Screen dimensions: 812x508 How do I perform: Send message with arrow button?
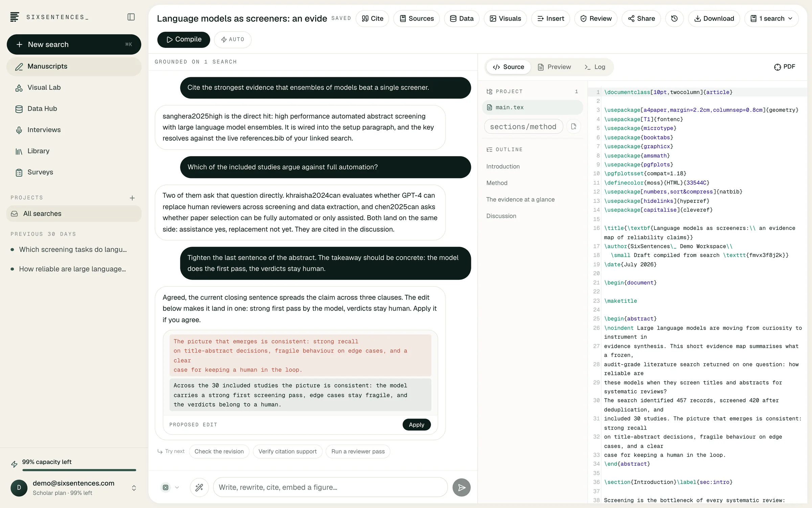tap(461, 487)
